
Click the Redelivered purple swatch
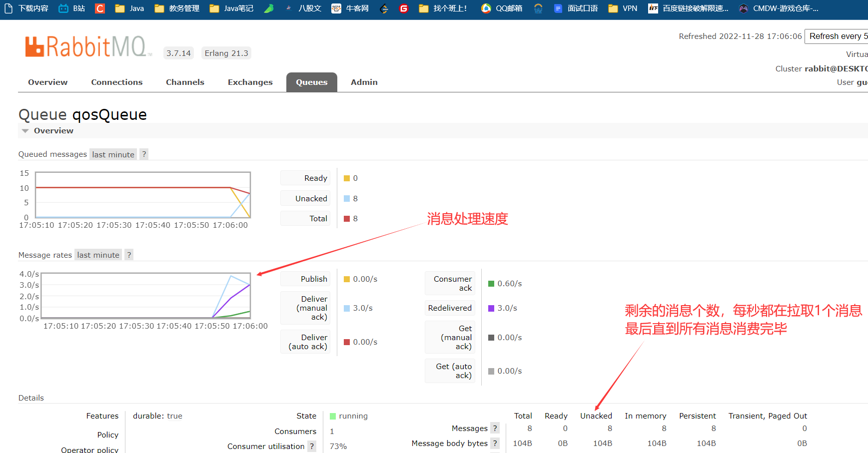pyautogui.click(x=491, y=308)
